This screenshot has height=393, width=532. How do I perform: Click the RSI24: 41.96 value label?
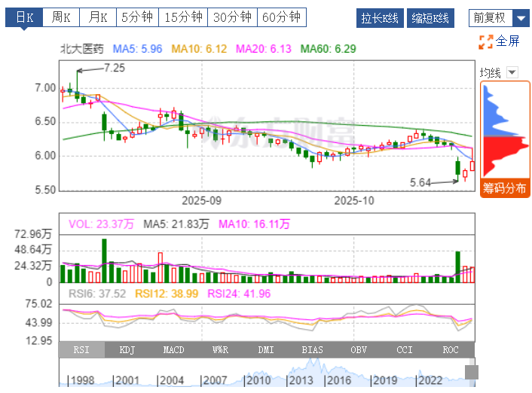click(x=239, y=294)
